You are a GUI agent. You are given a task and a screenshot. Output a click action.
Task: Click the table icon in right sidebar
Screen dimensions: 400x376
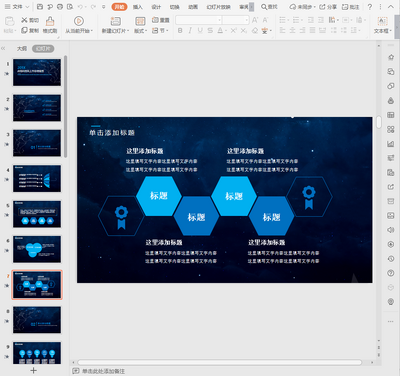pos(391,115)
